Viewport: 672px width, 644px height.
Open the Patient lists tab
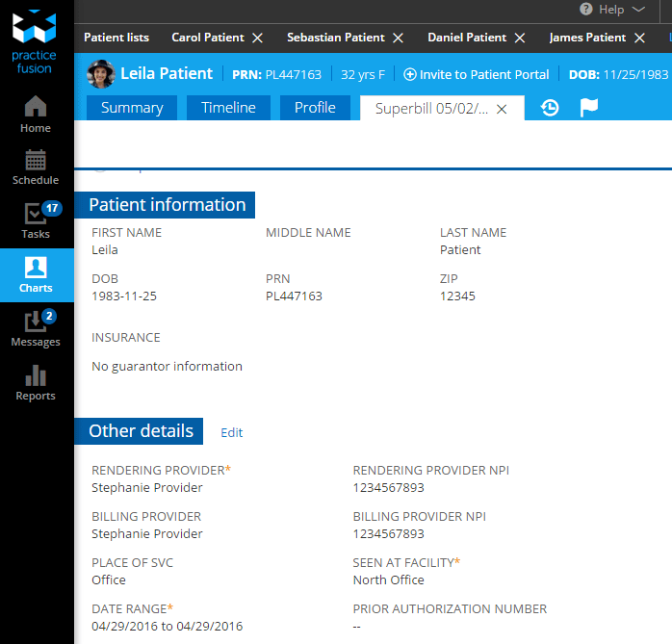point(116,38)
